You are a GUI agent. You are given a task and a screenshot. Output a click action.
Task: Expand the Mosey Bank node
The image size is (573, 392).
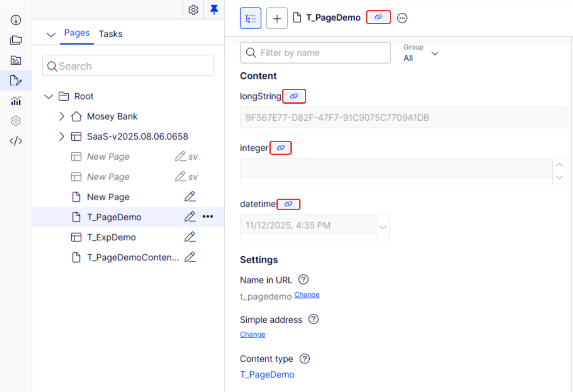[61, 116]
